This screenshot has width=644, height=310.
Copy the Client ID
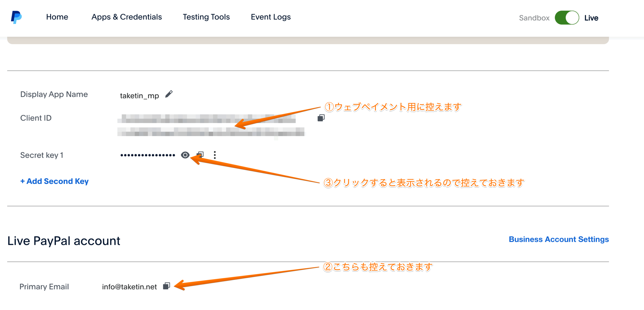[x=321, y=118]
